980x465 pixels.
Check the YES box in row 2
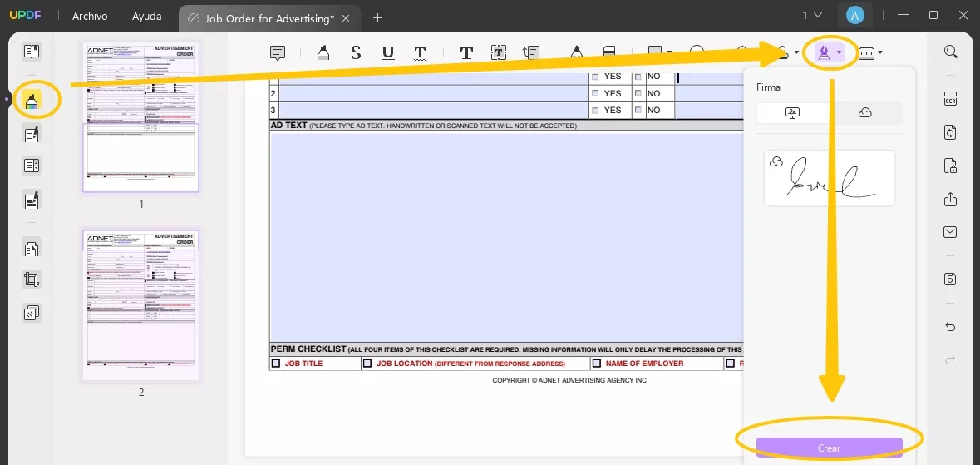pyautogui.click(x=596, y=93)
